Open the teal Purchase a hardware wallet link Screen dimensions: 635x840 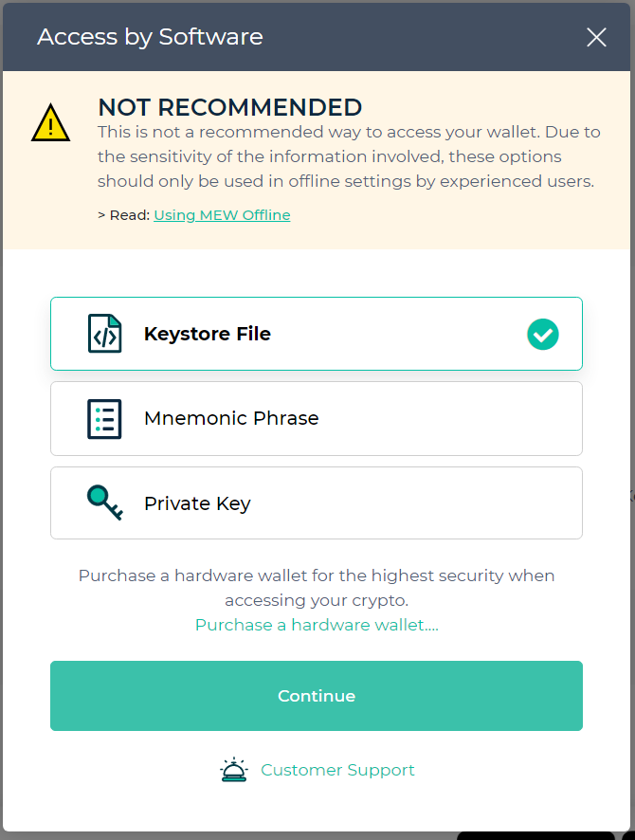[x=317, y=625]
